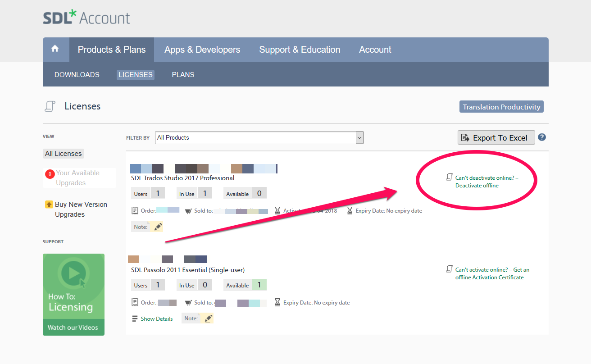Switch to the PLANS sub-tab
Screen dimensions: 591x364
pyautogui.click(x=183, y=75)
